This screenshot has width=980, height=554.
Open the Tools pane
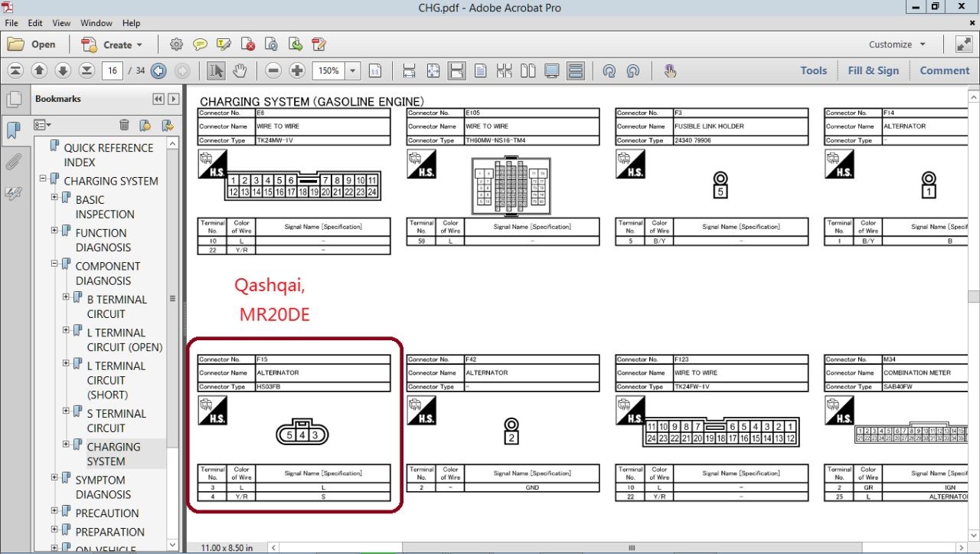pyautogui.click(x=814, y=70)
